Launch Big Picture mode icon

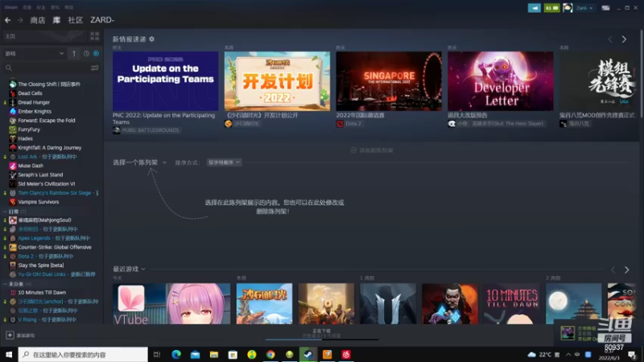click(606, 8)
